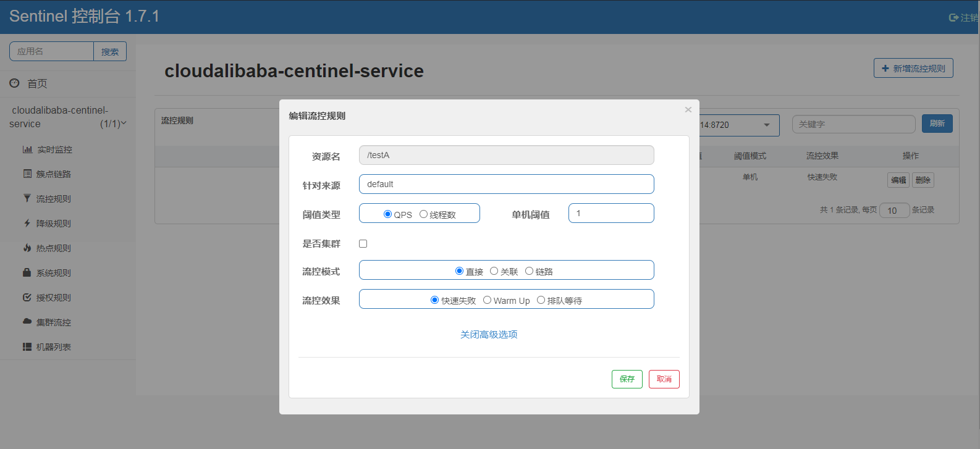Click the 针对来源 input with default
980x449 pixels.
pyautogui.click(x=507, y=184)
